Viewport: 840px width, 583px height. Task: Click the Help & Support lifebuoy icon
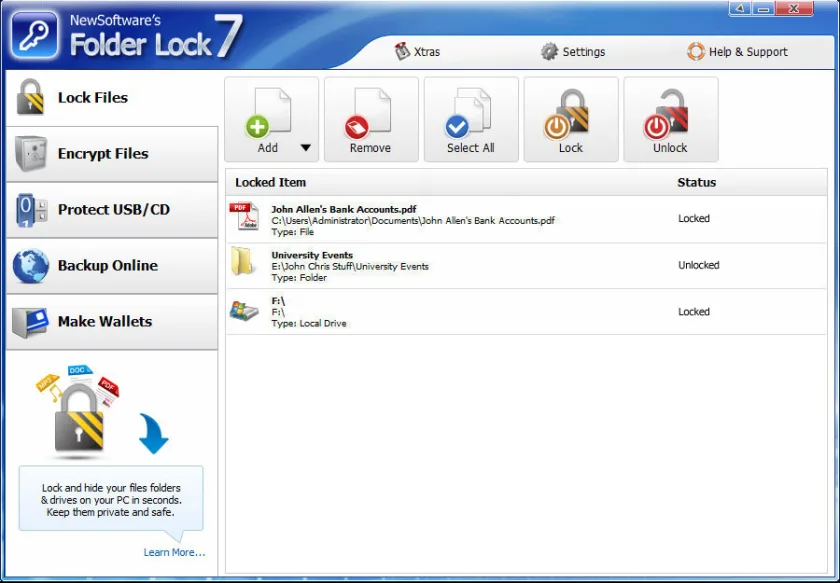[x=696, y=51]
